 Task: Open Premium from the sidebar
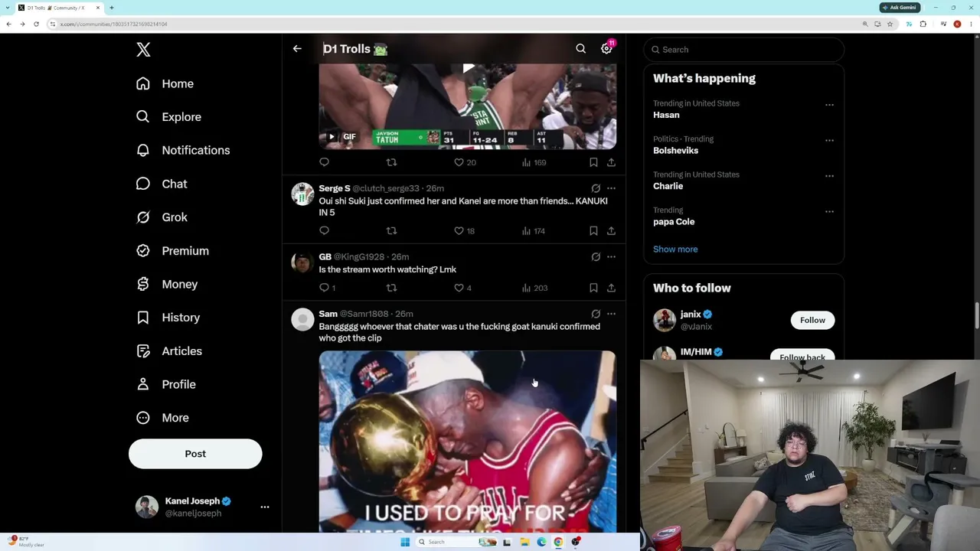click(172, 251)
